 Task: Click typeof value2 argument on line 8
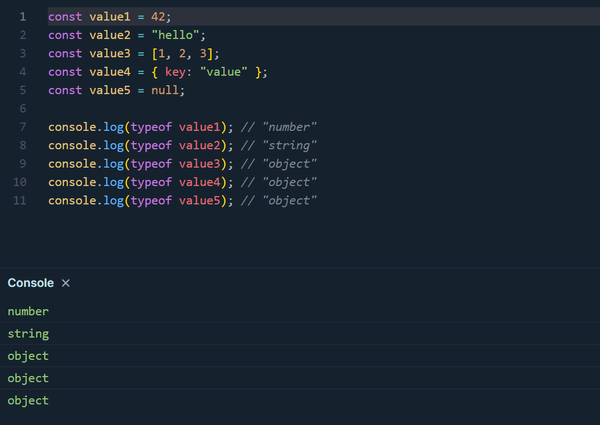(176, 145)
